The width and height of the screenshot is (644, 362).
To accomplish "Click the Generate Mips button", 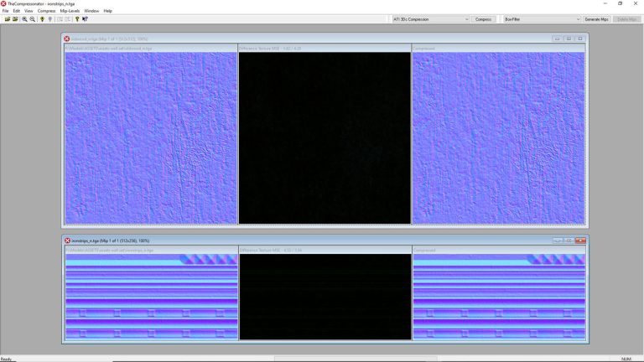I will (596, 18).
